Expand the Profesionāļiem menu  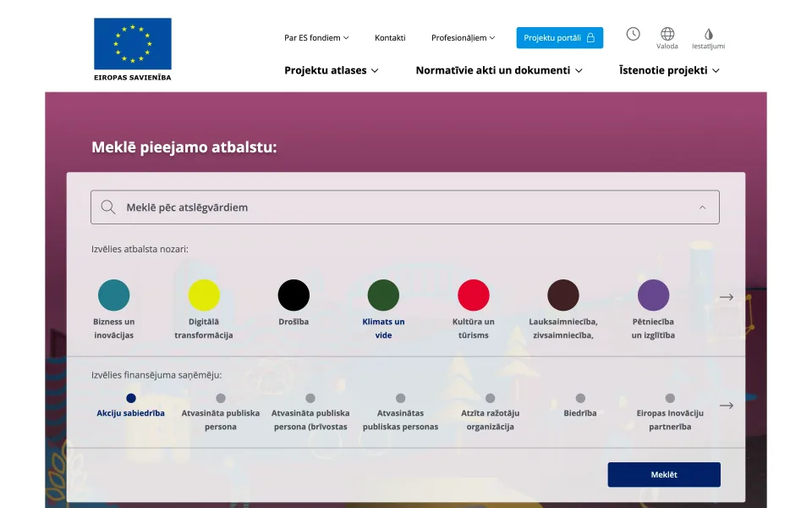(463, 38)
